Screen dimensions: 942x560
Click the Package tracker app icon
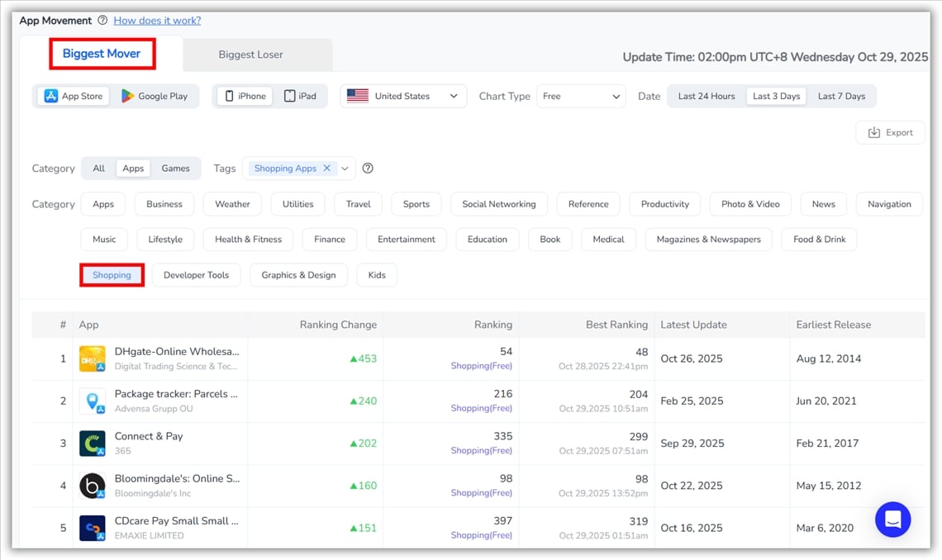[x=93, y=401]
